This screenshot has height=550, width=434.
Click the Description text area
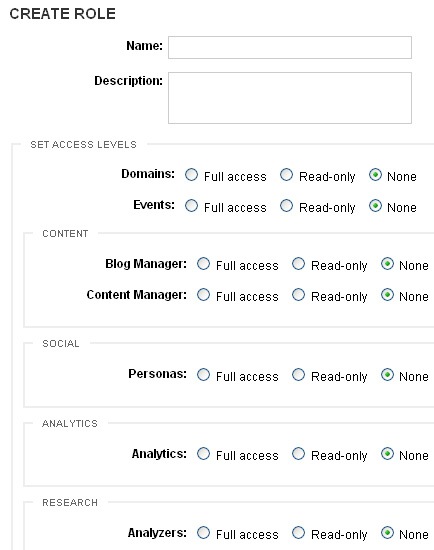click(x=290, y=98)
